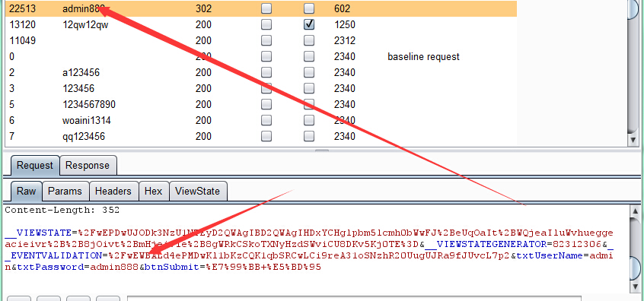Click the admin888 payload cell
The image size is (644, 301).
[84, 8]
